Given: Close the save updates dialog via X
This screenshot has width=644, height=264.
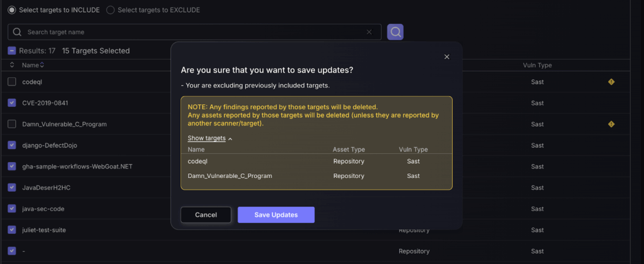Looking at the screenshot, I should (447, 57).
